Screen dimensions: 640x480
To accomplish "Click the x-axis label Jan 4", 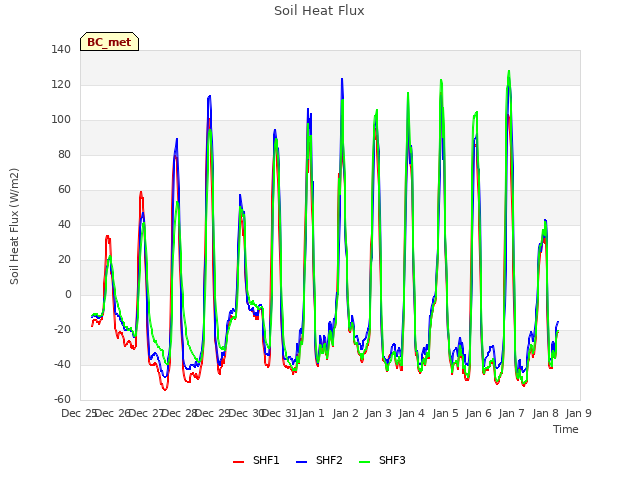I will coord(412,413).
